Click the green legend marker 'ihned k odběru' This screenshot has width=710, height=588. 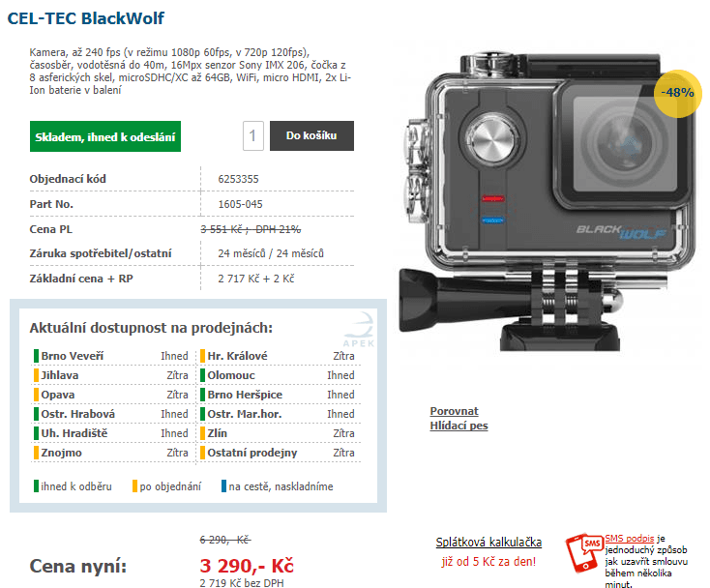coord(36,486)
